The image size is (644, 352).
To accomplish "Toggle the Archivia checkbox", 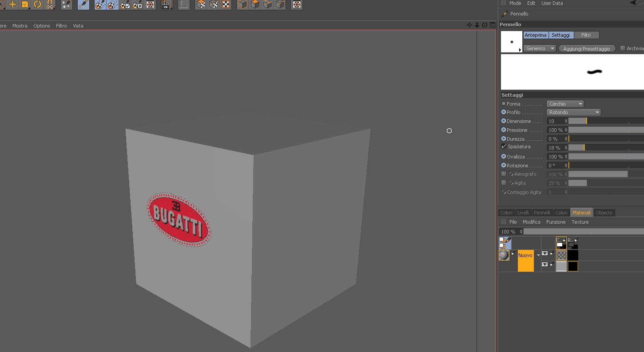I will pyautogui.click(x=623, y=48).
